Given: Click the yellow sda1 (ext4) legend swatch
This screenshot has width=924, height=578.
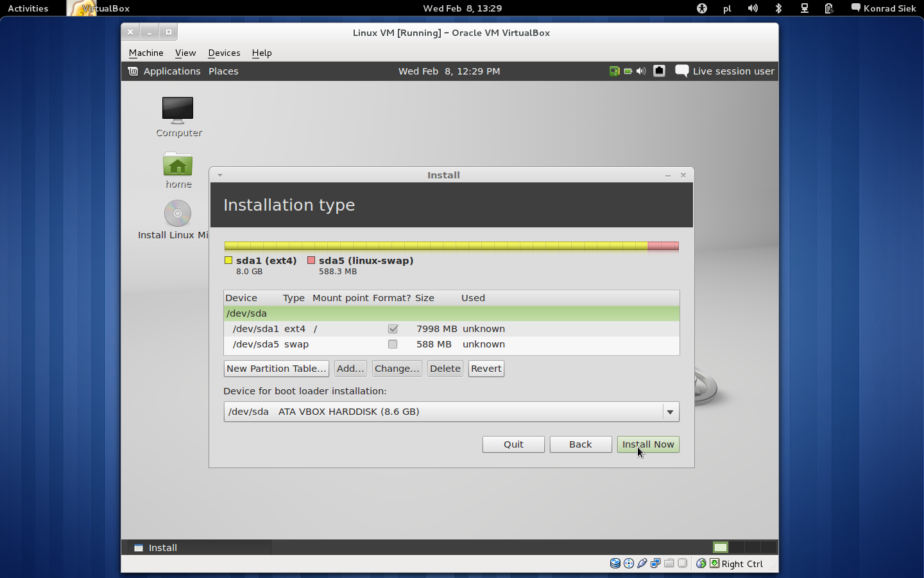Looking at the screenshot, I should (228, 260).
